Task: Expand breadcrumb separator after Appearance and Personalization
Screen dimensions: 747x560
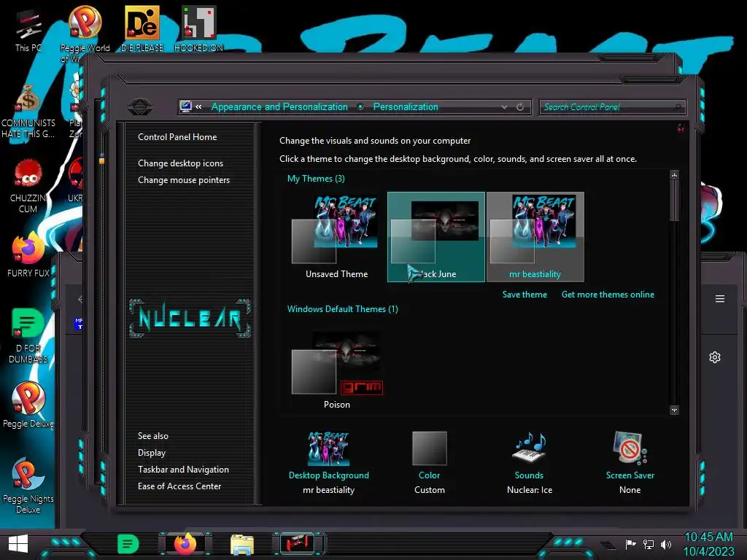Action: 360,106
